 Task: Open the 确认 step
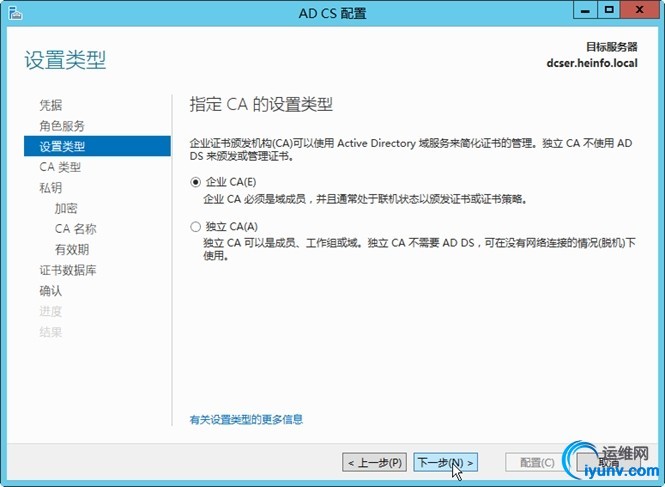51,291
